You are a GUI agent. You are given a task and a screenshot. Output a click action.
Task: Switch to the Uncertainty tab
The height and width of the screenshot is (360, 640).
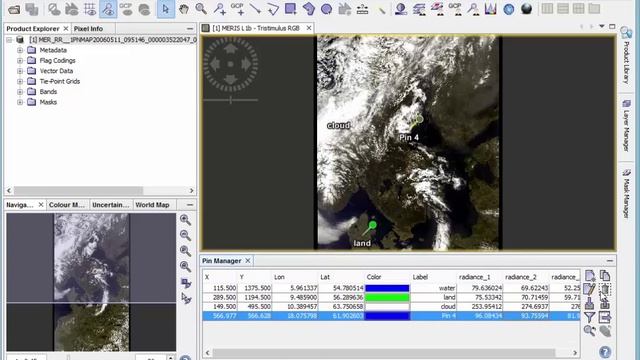pos(110,204)
